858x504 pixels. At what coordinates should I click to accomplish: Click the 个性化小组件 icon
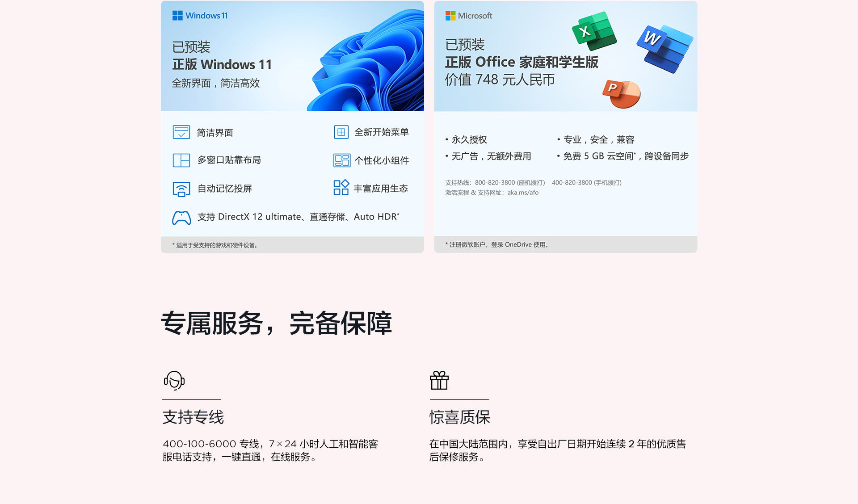[342, 160]
